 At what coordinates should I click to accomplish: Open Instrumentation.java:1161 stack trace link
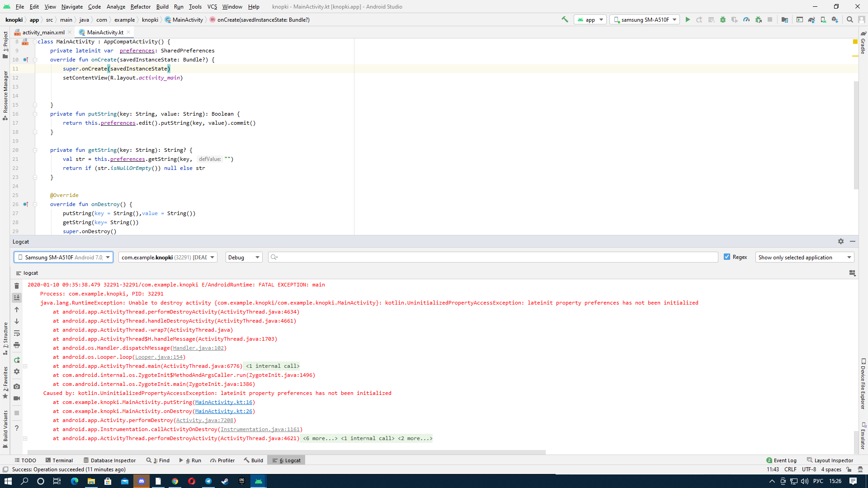click(260, 429)
